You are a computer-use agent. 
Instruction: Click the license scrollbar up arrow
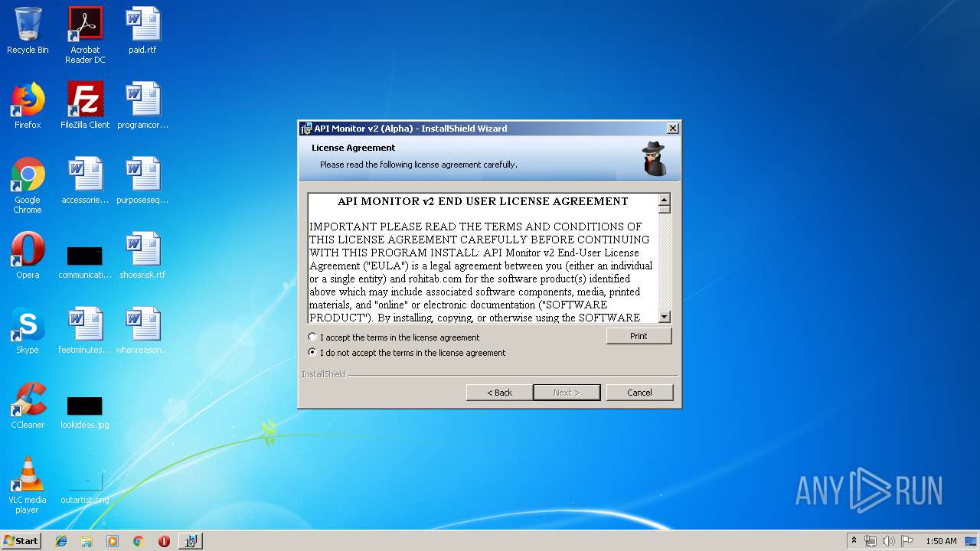click(664, 199)
